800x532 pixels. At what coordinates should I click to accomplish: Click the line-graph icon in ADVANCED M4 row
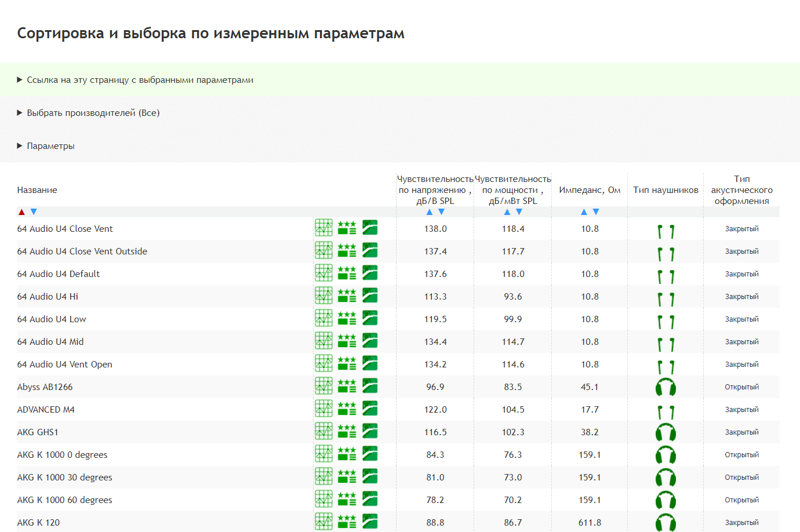[x=323, y=409]
